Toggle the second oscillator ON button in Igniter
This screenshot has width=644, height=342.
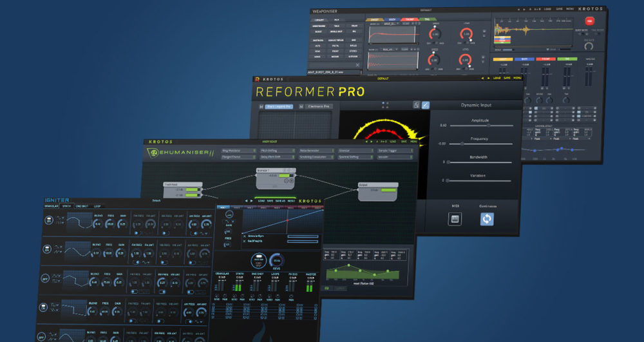click(x=47, y=249)
